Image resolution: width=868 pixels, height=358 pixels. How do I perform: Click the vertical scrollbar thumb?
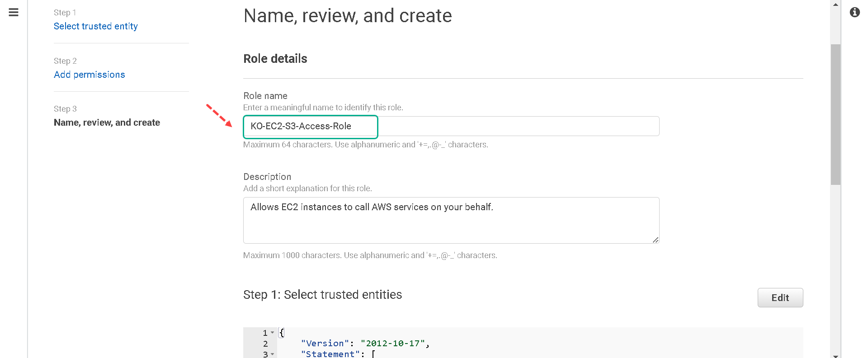pos(835,114)
